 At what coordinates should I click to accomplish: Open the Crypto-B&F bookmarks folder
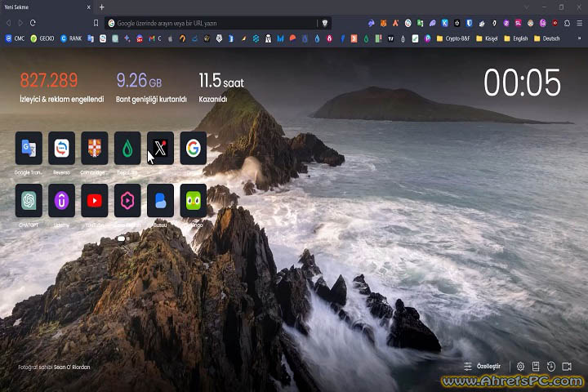(453, 38)
